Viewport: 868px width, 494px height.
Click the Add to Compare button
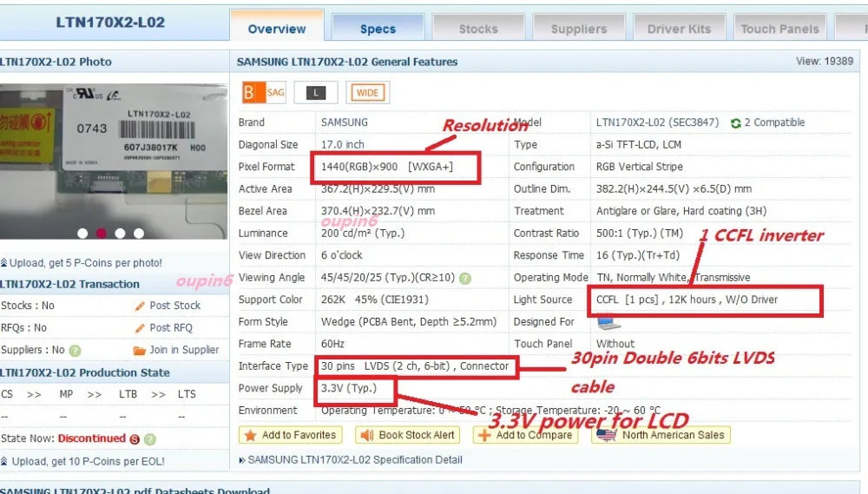(x=525, y=435)
